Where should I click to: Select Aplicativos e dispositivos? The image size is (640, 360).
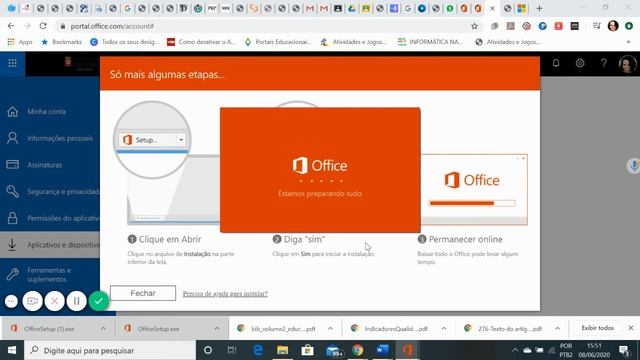pos(50,245)
